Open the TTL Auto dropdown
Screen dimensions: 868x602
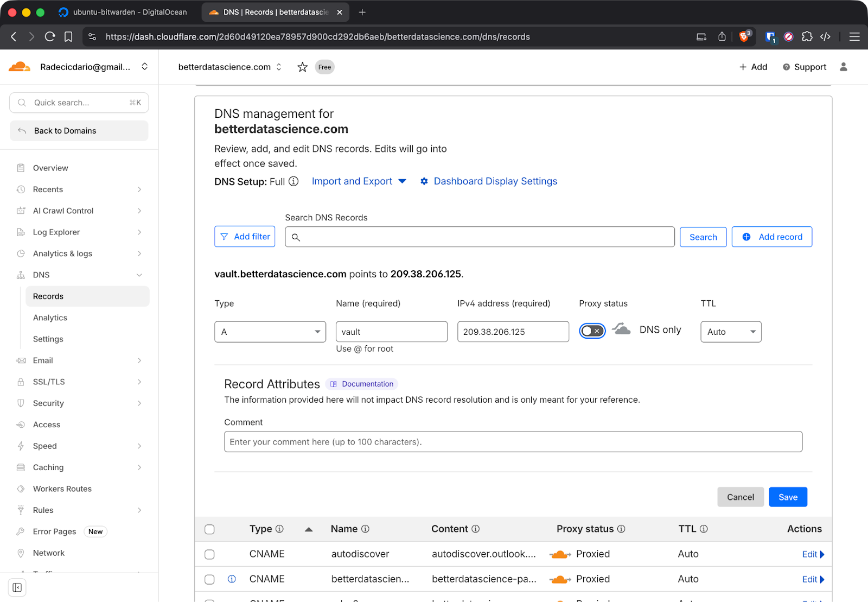click(730, 332)
